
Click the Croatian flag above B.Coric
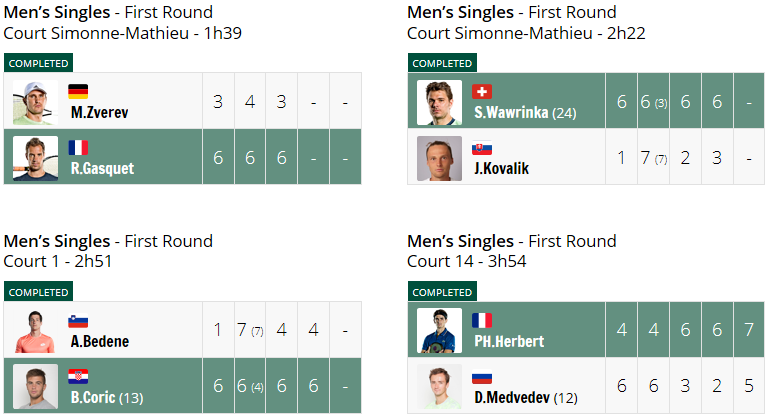[78, 377]
